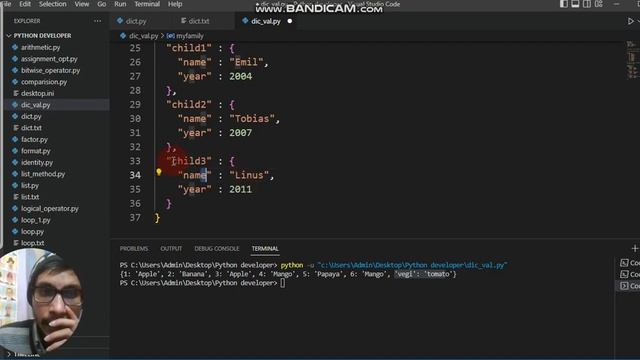640x360 pixels.
Task: Open arithmetic.py in Explorer
Action: coord(40,47)
